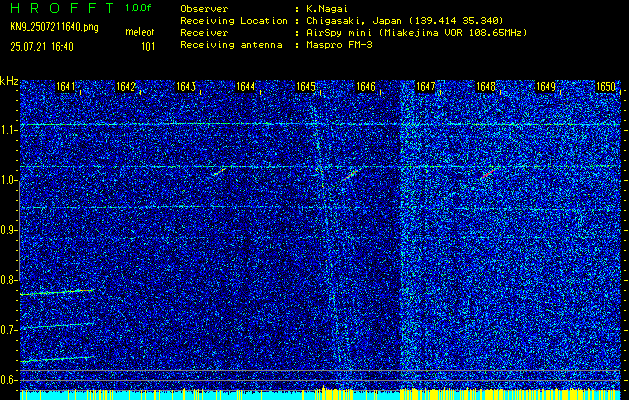
Task: Click the 1641 time marker
Action: 65,87
